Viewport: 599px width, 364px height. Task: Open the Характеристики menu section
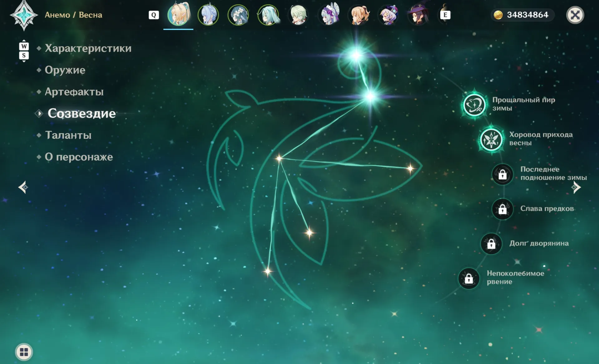click(x=88, y=48)
